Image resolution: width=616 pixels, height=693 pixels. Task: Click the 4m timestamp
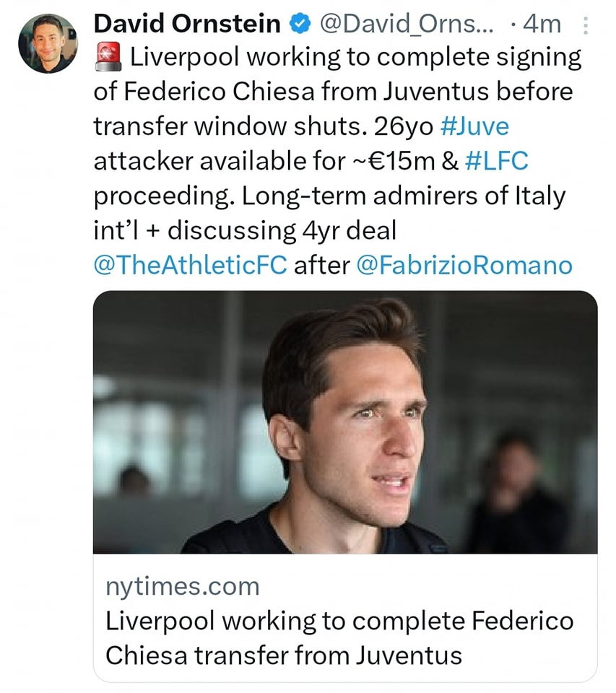(x=540, y=24)
